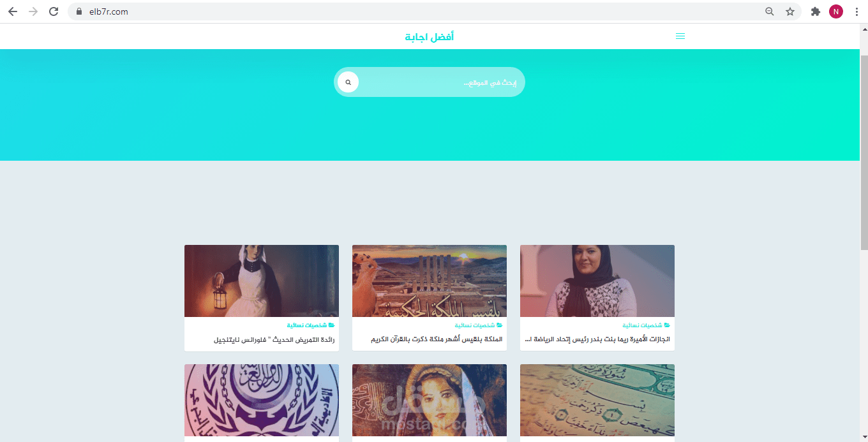Click the page vertical scrollbar thumb
The image size is (868, 442).
[x=864, y=152]
